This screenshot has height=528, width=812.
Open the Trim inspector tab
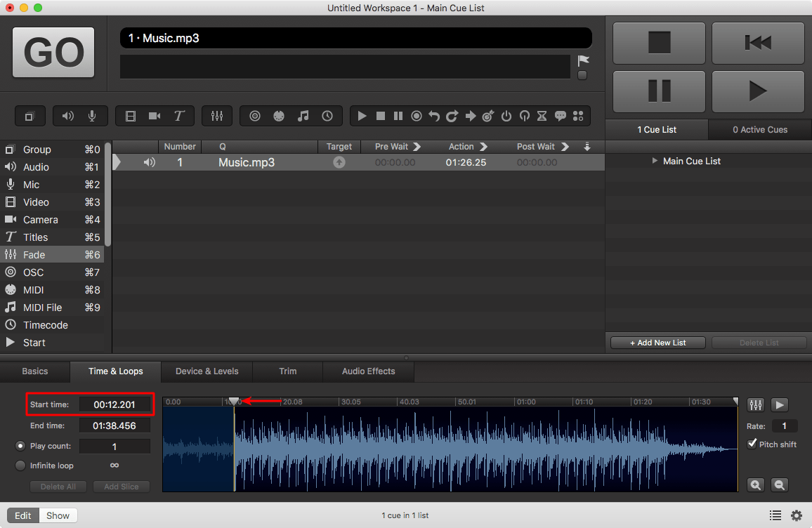288,371
